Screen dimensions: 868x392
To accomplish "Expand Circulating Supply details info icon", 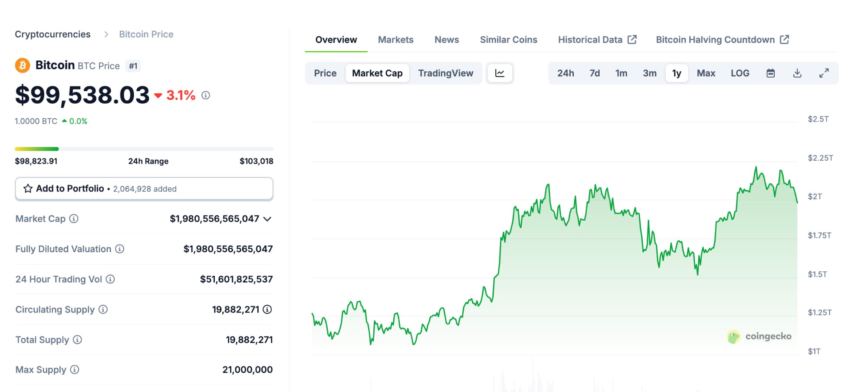I will 267,310.
